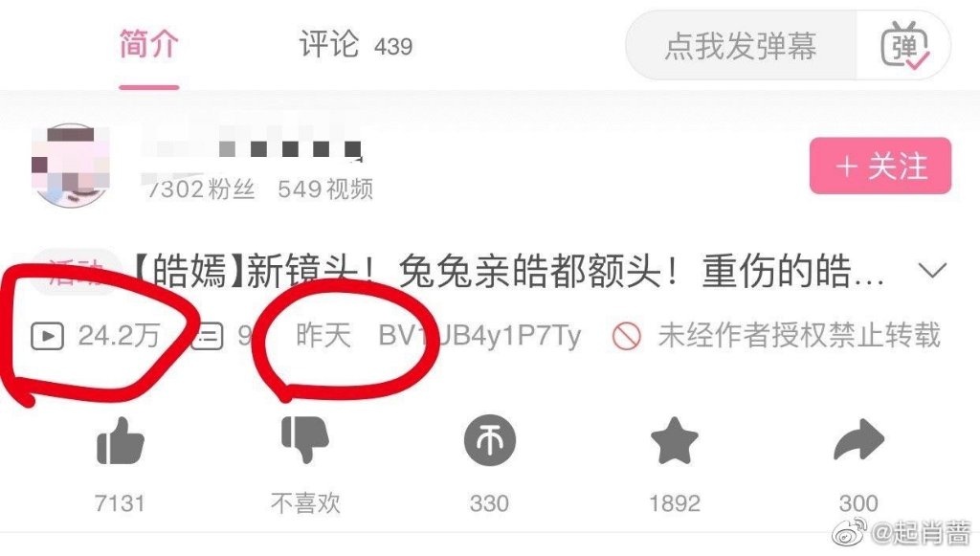The height and width of the screenshot is (556, 980).
Task: Click the no-repost prohibition icon
Action: [626, 336]
